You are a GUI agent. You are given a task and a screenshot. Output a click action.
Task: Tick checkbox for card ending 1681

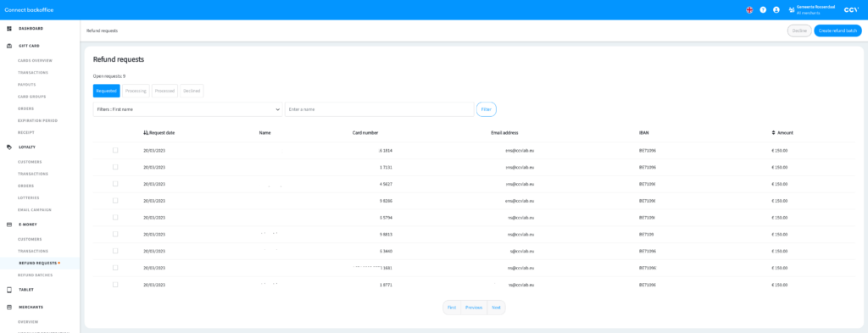pos(115,268)
